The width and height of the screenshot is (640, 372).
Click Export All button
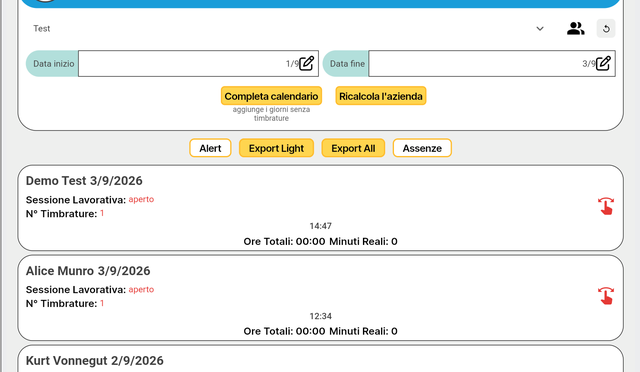tap(353, 148)
